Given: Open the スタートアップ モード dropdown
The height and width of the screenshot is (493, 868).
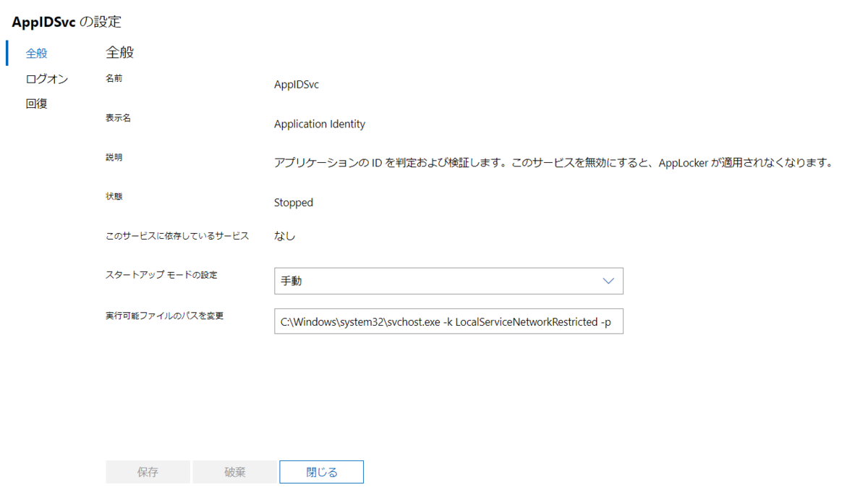Looking at the screenshot, I should pos(448,281).
